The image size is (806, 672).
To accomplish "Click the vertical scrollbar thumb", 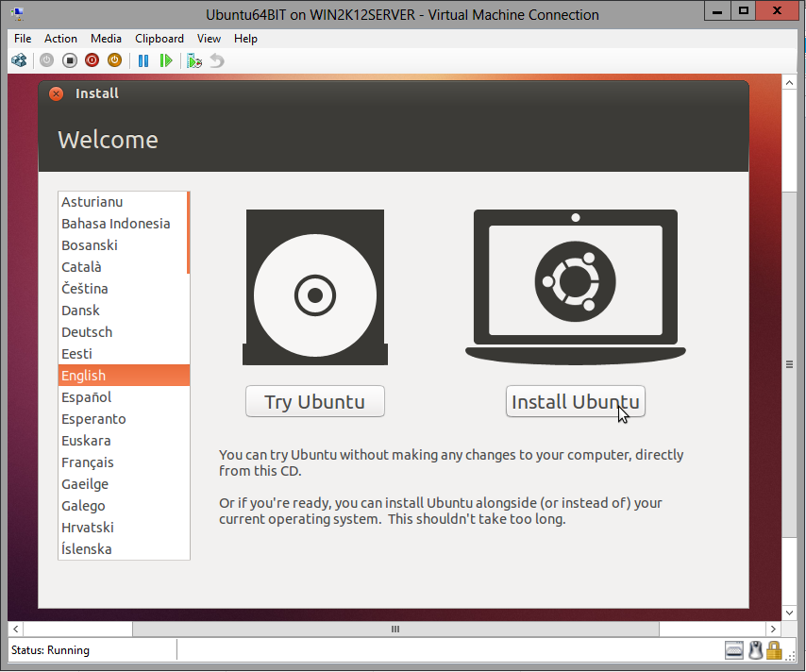I will coord(789,364).
